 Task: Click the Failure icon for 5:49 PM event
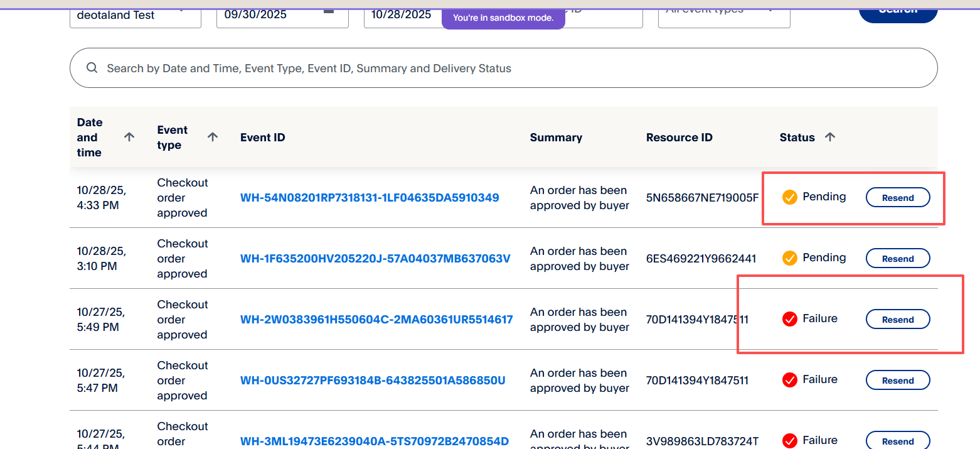(789, 319)
